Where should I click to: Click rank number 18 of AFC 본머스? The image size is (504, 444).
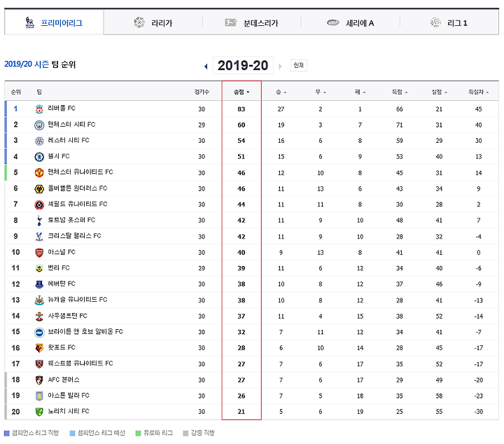coord(15,380)
